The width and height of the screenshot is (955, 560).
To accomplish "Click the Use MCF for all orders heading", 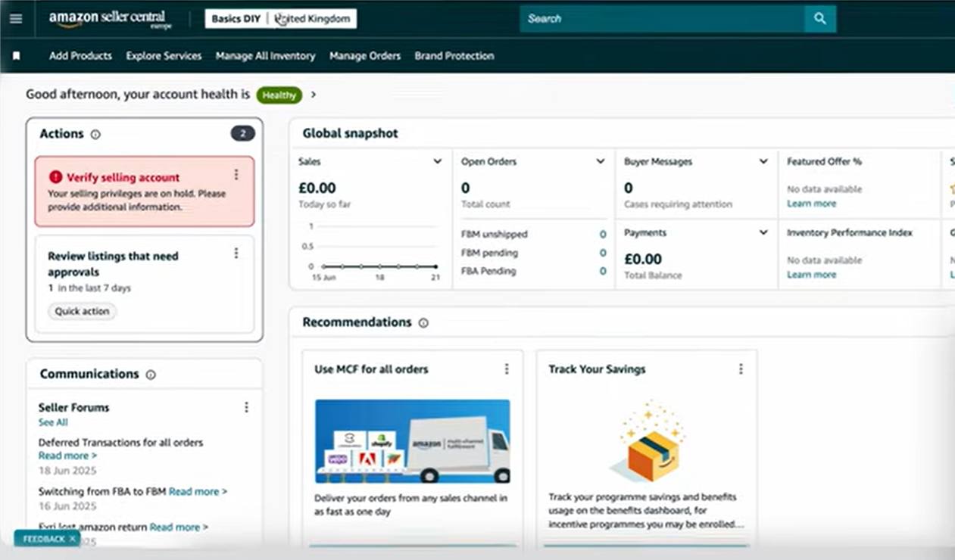I will point(371,369).
